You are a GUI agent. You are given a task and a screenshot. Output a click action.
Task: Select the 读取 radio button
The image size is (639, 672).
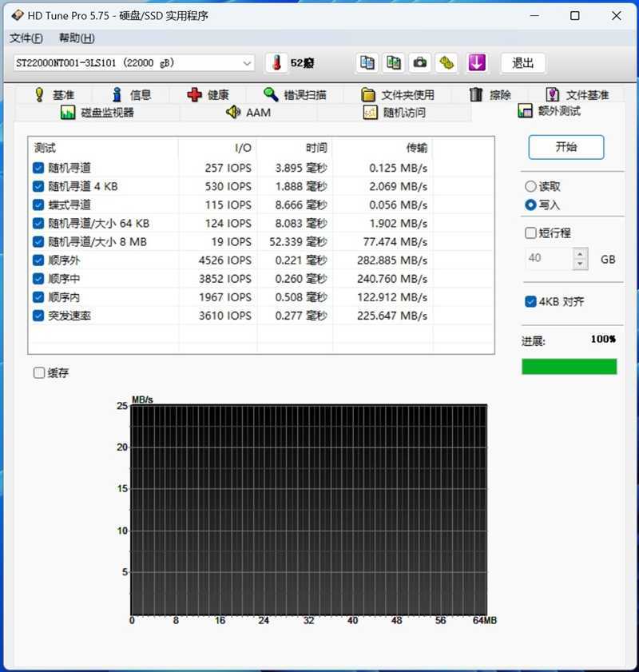(x=530, y=185)
